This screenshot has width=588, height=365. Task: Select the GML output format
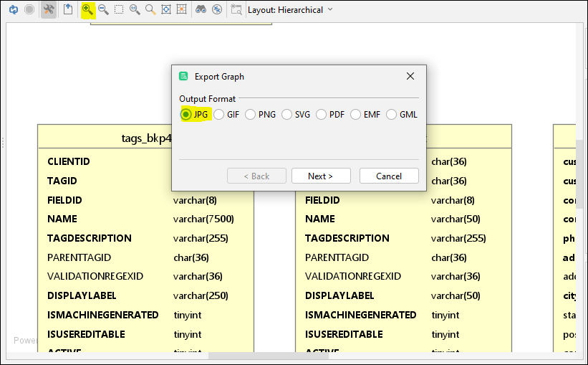[402, 114]
